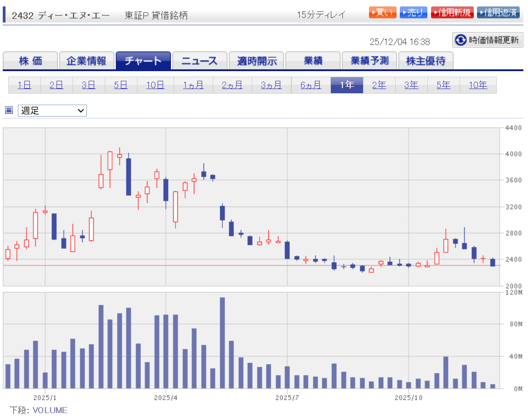Select the 1日 chart period
The height and width of the screenshot is (420, 528).
coord(24,85)
